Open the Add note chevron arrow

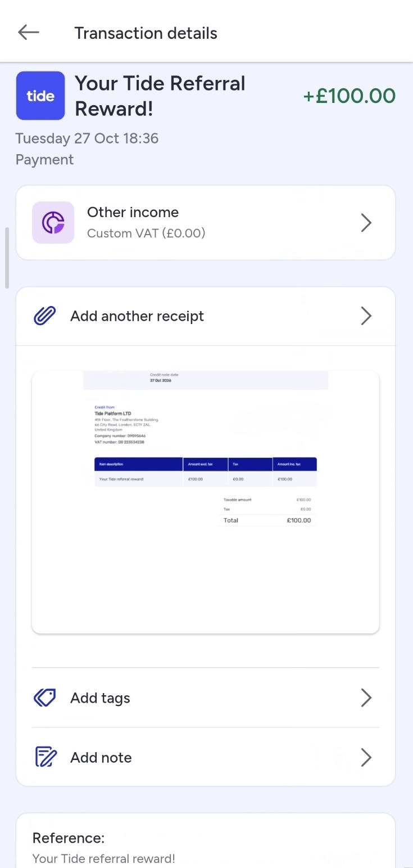point(366,758)
